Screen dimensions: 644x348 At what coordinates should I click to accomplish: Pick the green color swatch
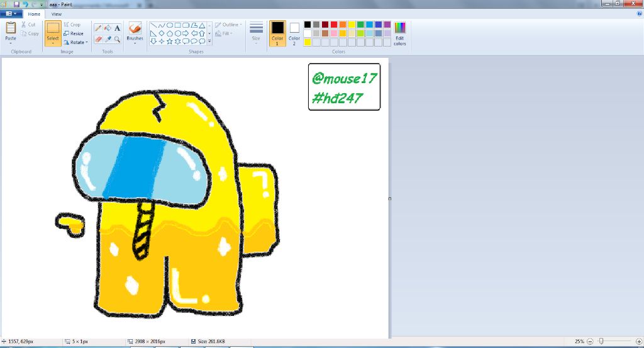pyautogui.click(x=360, y=25)
